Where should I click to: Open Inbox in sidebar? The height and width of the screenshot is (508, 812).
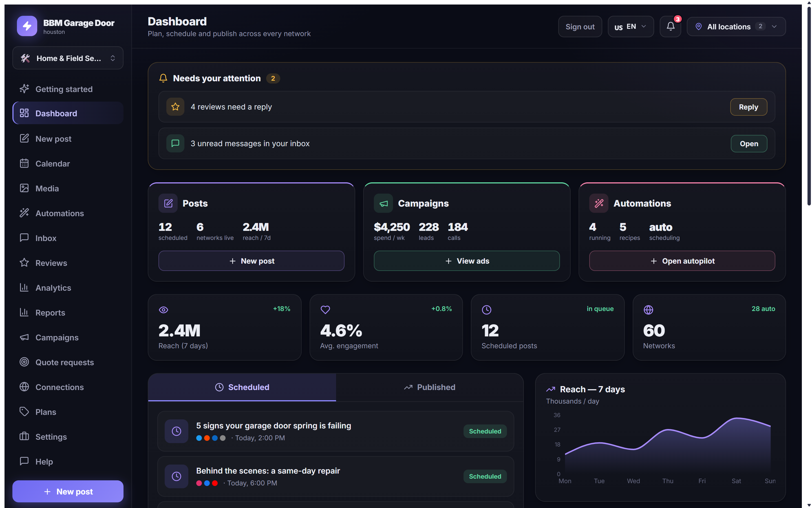click(x=68, y=238)
